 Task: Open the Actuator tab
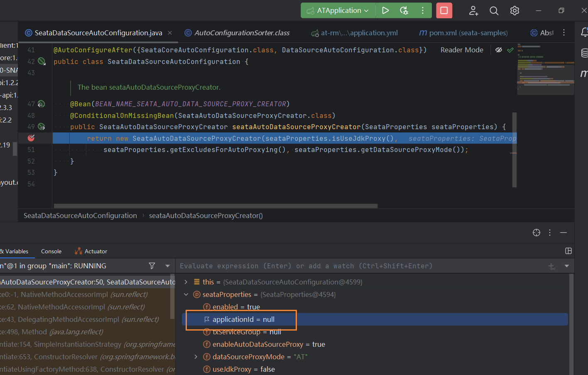click(91, 251)
